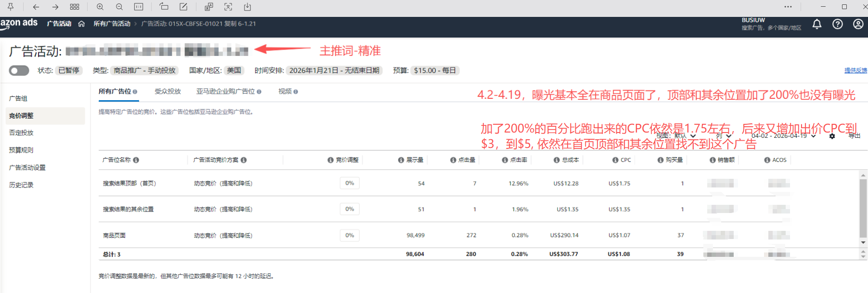Expand the 视图: 默认 view dropdown

pyautogui.click(x=676, y=136)
